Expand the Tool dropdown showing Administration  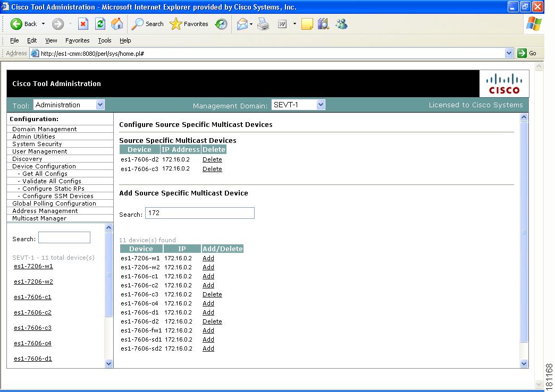click(100, 105)
